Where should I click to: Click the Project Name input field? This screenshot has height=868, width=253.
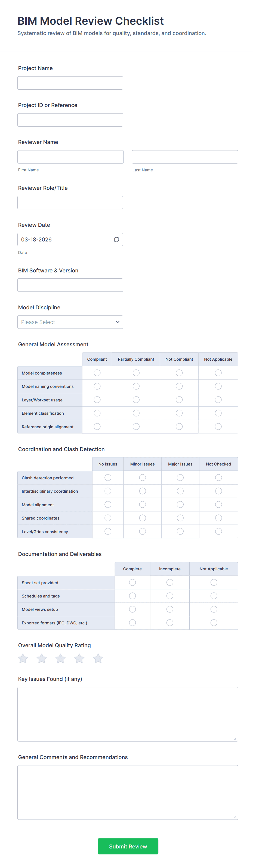click(x=70, y=83)
